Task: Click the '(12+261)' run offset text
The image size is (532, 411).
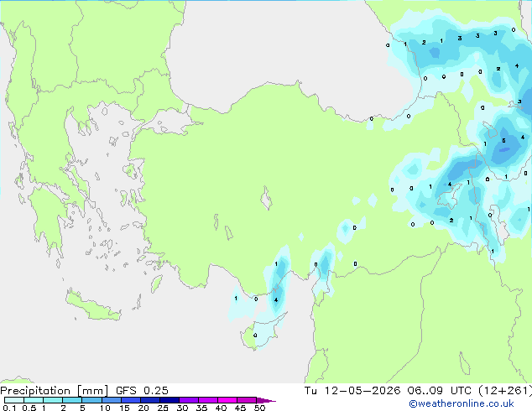Action: (505, 391)
